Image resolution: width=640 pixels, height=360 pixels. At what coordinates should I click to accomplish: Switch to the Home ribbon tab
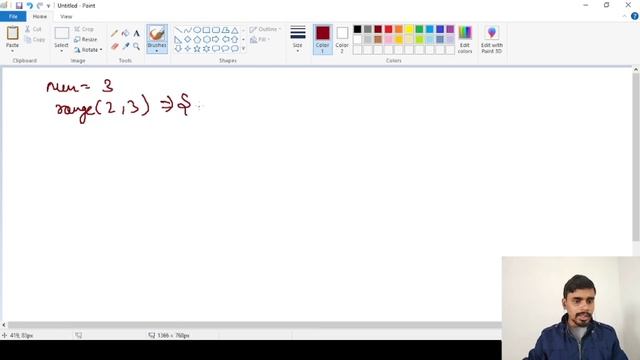coord(40,17)
